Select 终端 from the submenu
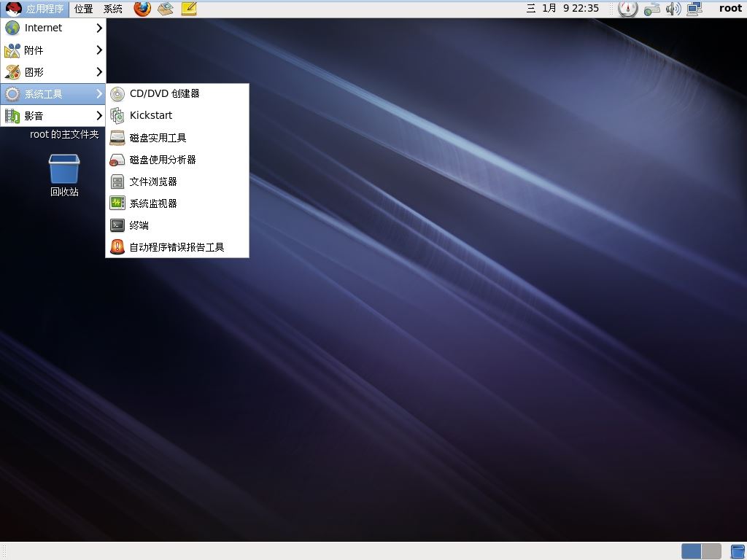747x560 pixels. (x=177, y=225)
